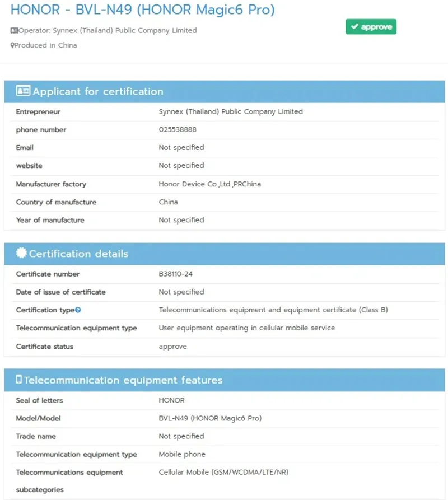Click the help question mark beside Certification type
Viewport: 448px width, 500px height.
78,310
